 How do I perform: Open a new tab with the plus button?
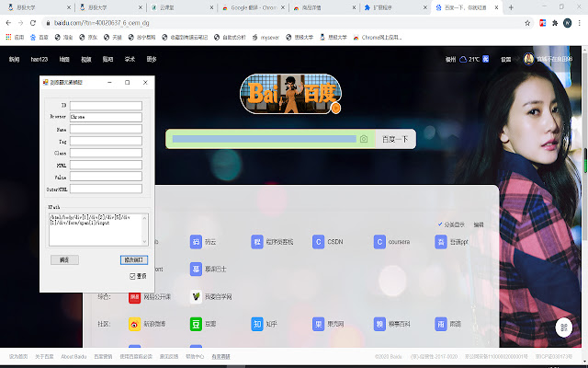tap(511, 7)
